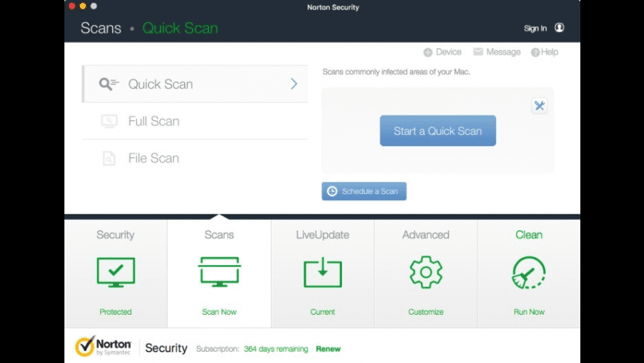The image size is (644, 363).
Task: Open the Clean tab label
Action: [529, 235]
